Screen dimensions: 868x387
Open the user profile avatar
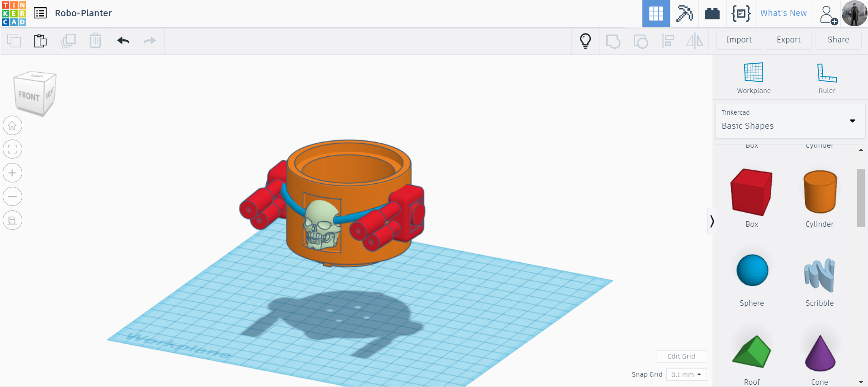pos(854,14)
